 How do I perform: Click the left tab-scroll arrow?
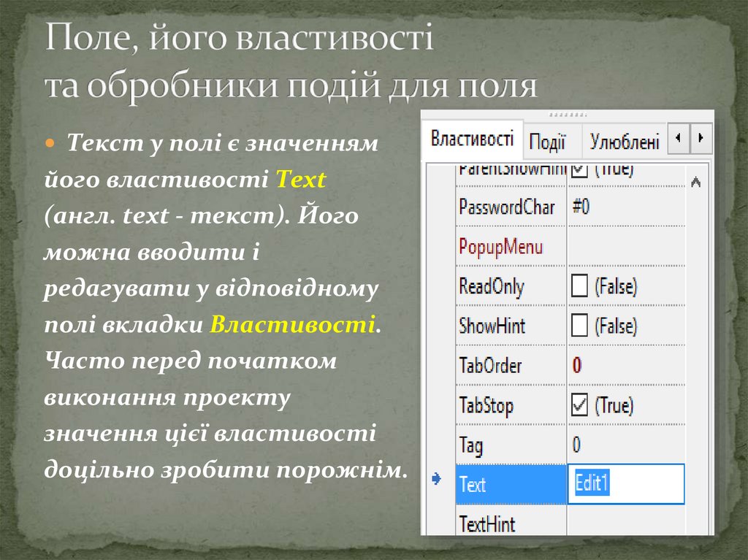click(x=678, y=137)
